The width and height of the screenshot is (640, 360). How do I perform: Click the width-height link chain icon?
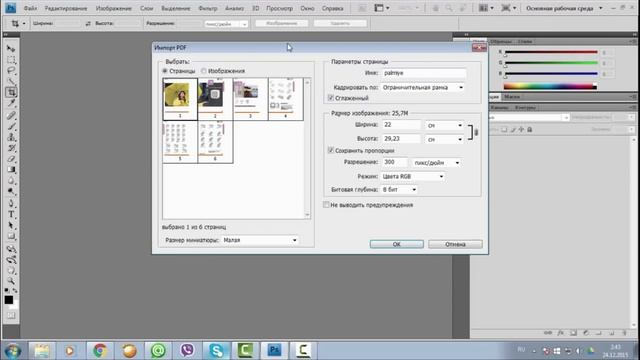pos(476,132)
